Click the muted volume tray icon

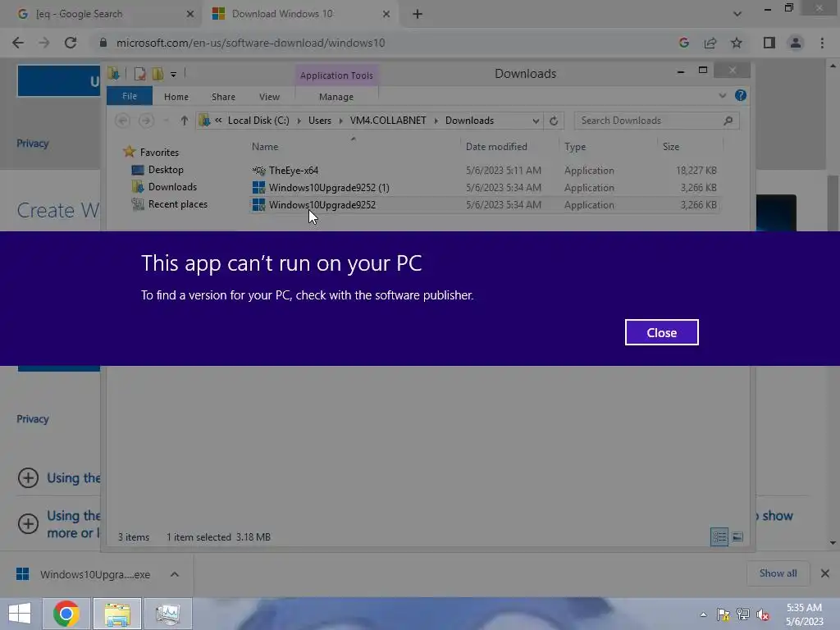[762, 614]
